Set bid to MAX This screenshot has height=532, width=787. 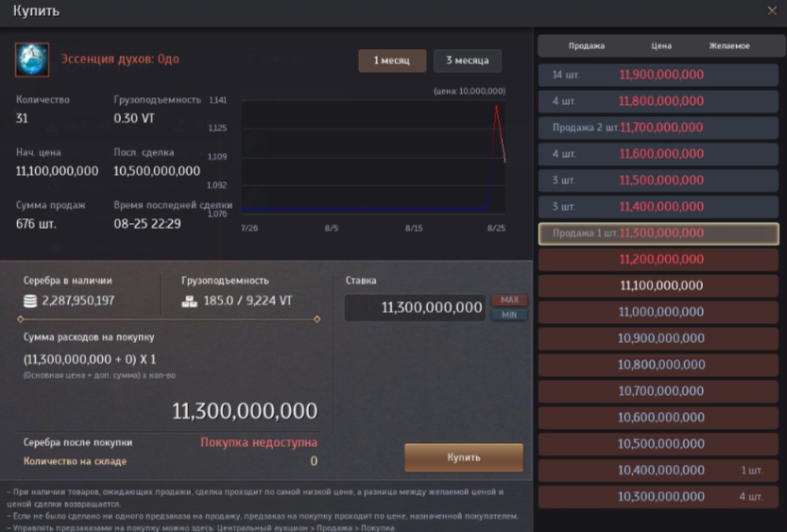[509, 300]
